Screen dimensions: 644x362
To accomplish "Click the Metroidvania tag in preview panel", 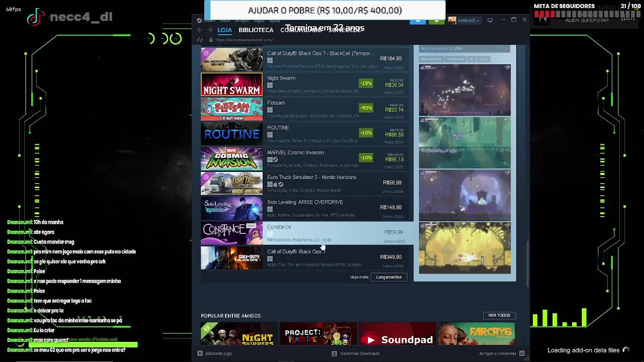I will coord(431,59).
